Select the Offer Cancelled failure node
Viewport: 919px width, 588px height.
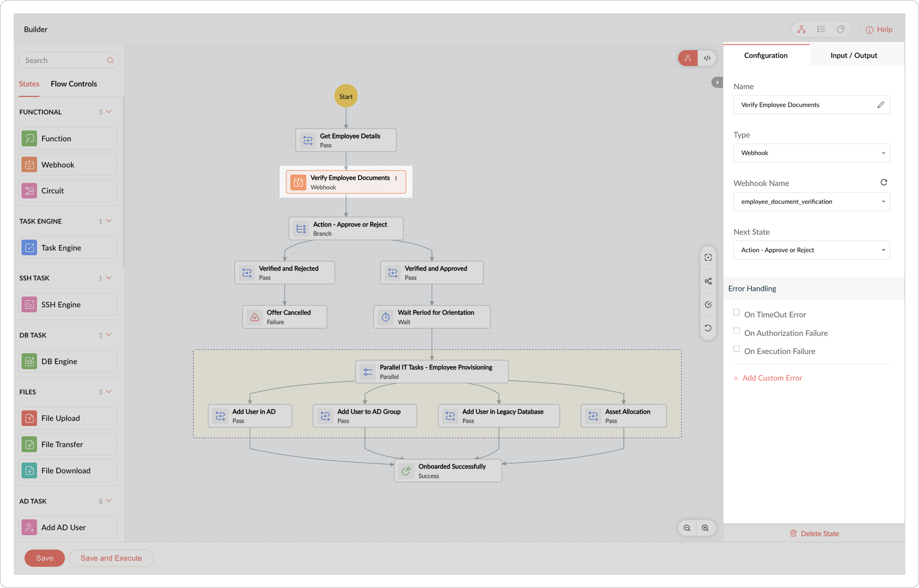(x=284, y=317)
